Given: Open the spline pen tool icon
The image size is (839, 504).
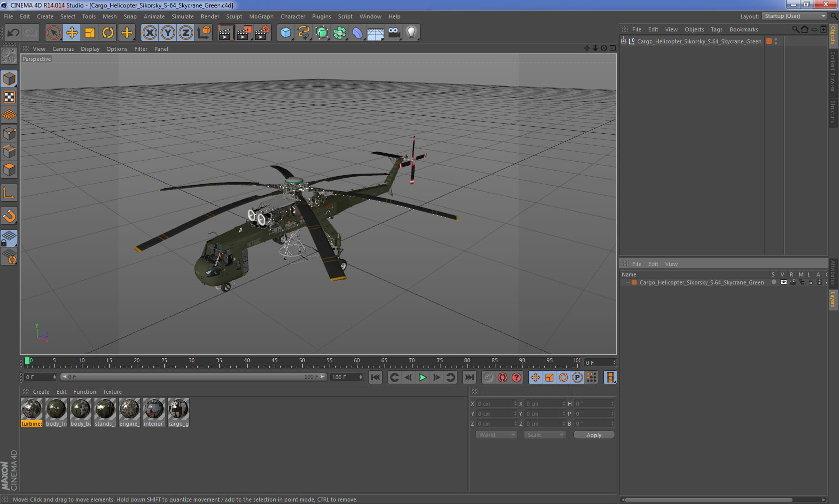Looking at the screenshot, I should pyautogui.click(x=304, y=33).
